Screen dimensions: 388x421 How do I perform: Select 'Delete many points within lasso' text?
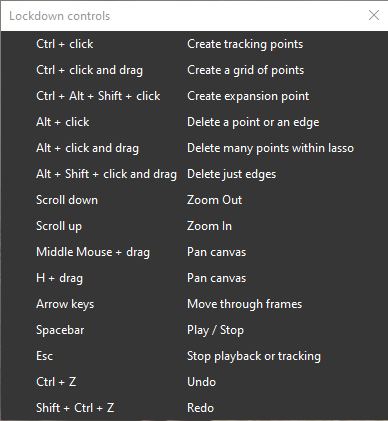pyautogui.click(x=270, y=148)
